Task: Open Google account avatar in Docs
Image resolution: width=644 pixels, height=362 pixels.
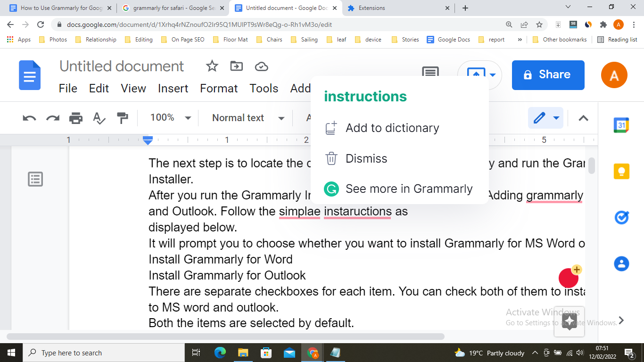Action: tap(614, 75)
